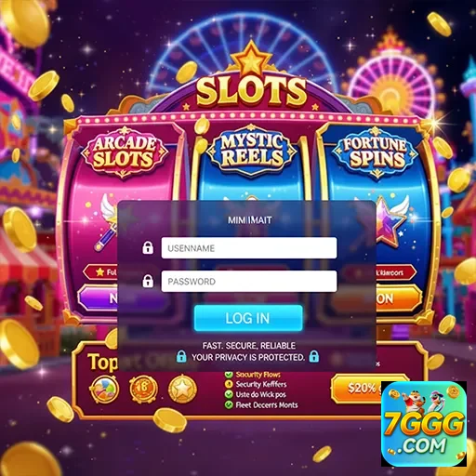476x476 pixels.
Task: Toggle the Fleet Decerrs Monts checkmark
Action: coord(229,404)
